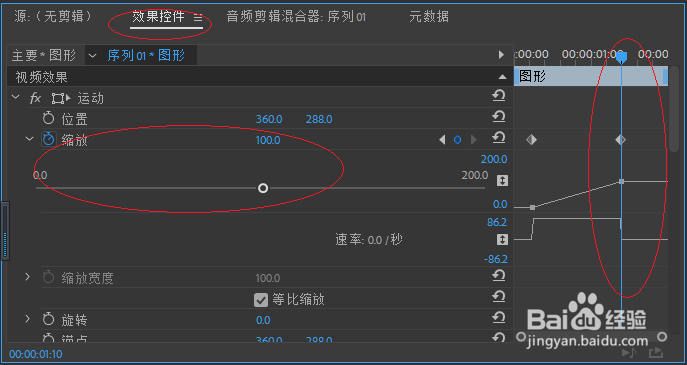Toggle the fx switch for 运动
Screen dimensions: 687x365
(35, 98)
